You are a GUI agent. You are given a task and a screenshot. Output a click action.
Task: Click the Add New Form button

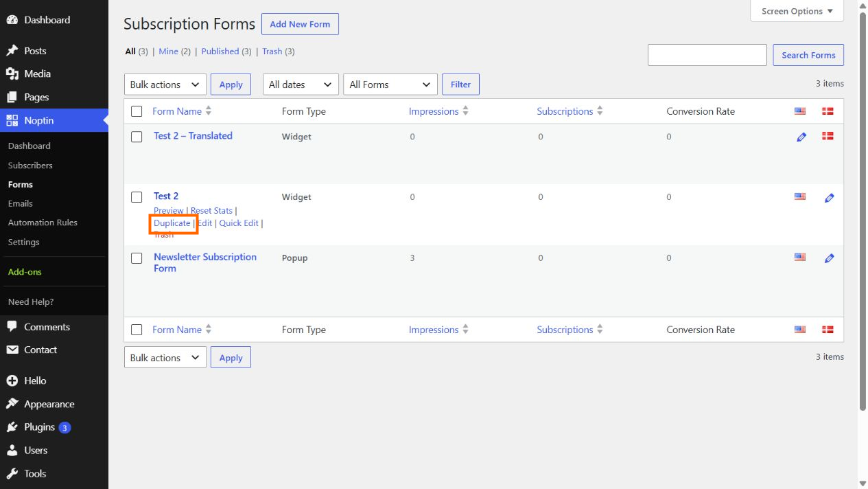300,24
